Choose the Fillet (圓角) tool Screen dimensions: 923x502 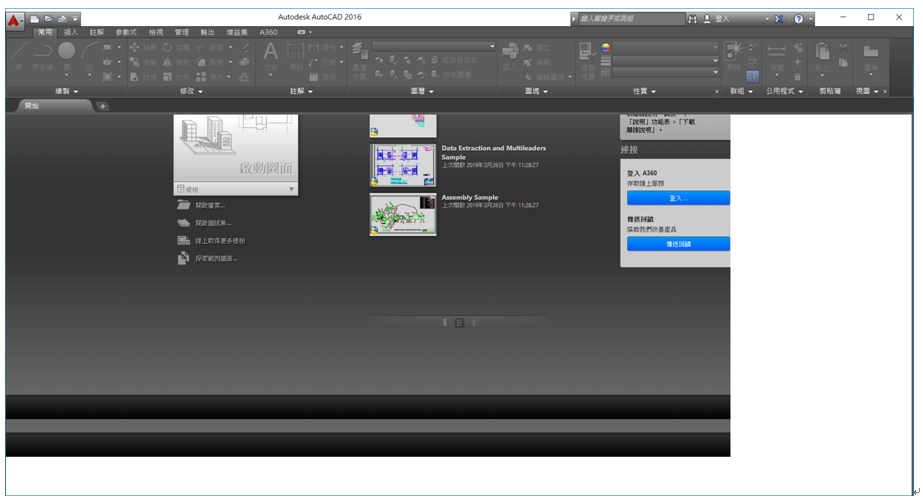click(x=210, y=62)
